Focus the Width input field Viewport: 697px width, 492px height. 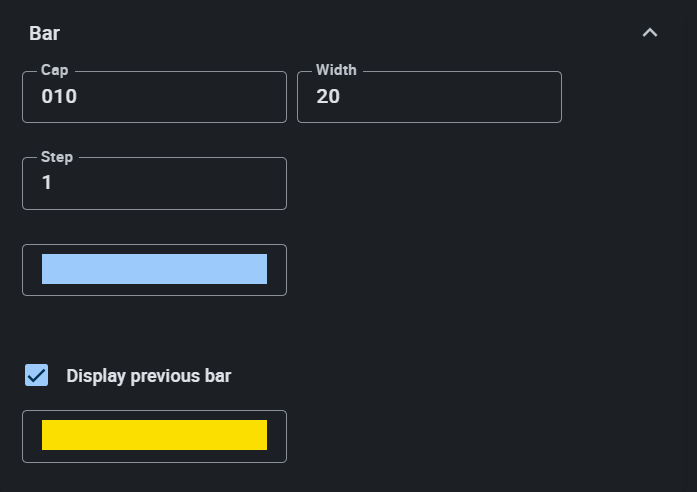click(429, 98)
